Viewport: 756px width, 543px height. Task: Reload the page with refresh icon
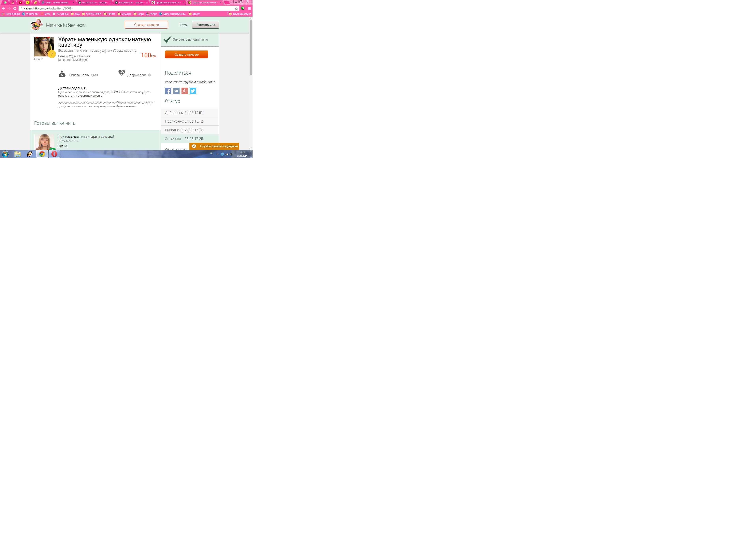(15, 8)
